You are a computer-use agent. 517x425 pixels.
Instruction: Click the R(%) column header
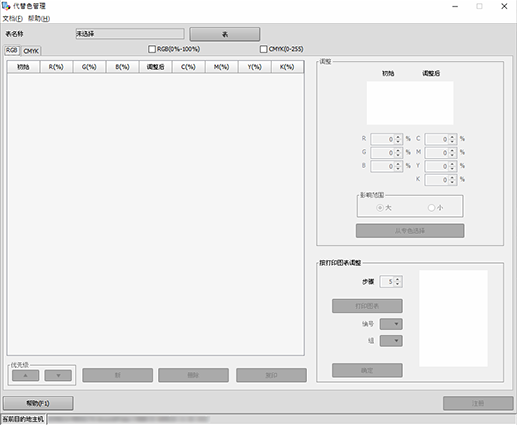click(56, 67)
